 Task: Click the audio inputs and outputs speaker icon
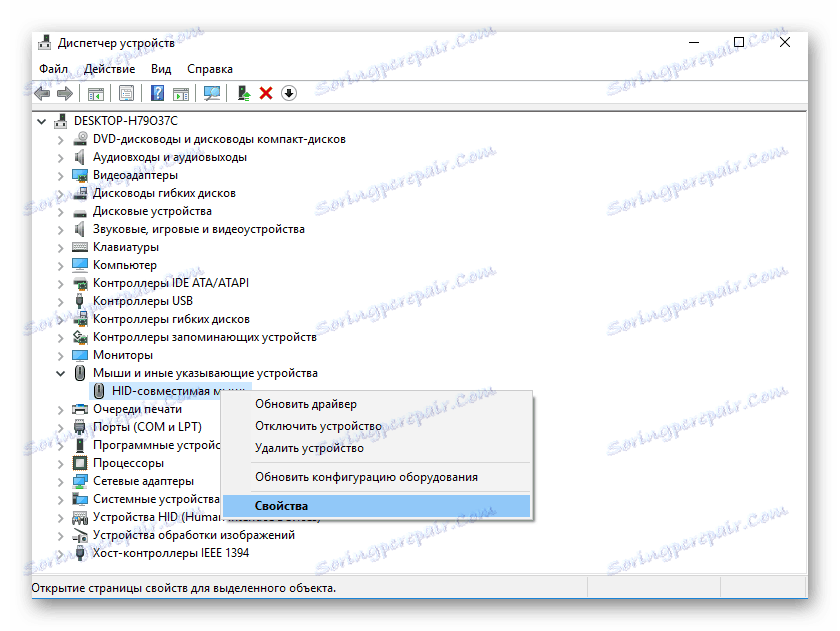(x=80, y=157)
